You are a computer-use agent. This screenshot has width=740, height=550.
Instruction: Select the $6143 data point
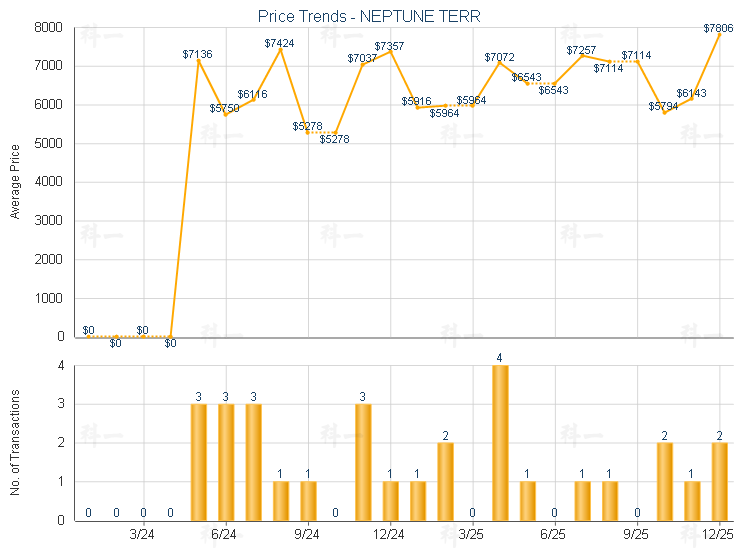coord(692,98)
